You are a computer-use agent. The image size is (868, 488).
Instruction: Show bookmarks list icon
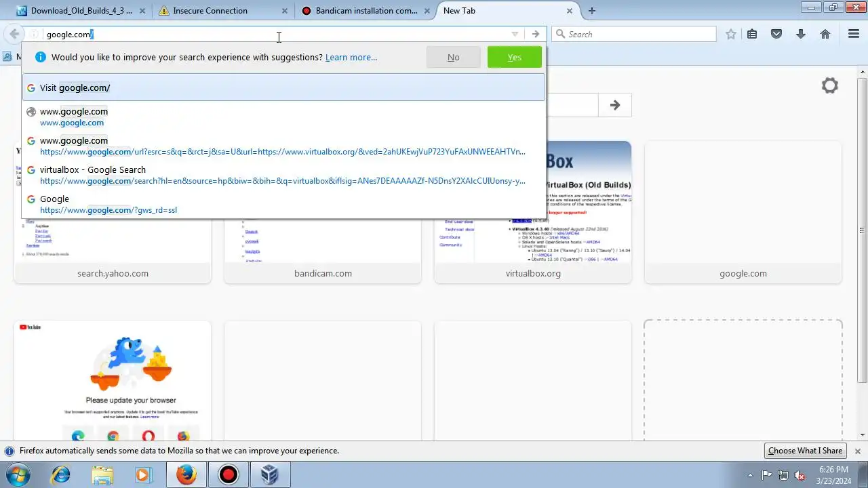[752, 34]
